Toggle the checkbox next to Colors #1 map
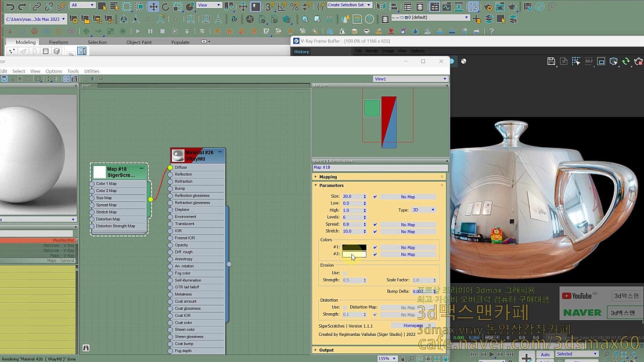Image resolution: width=644 pixels, height=362 pixels. (375, 248)
